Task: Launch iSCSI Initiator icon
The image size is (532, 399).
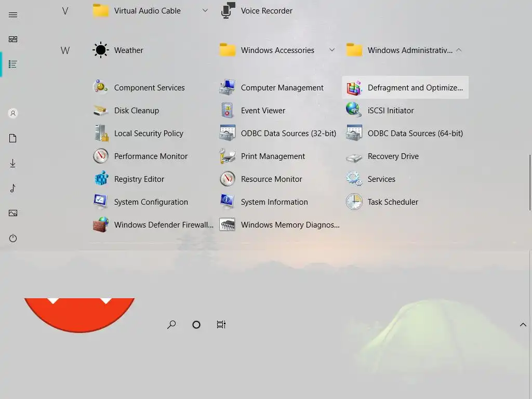Action: (x=354, y=110)
